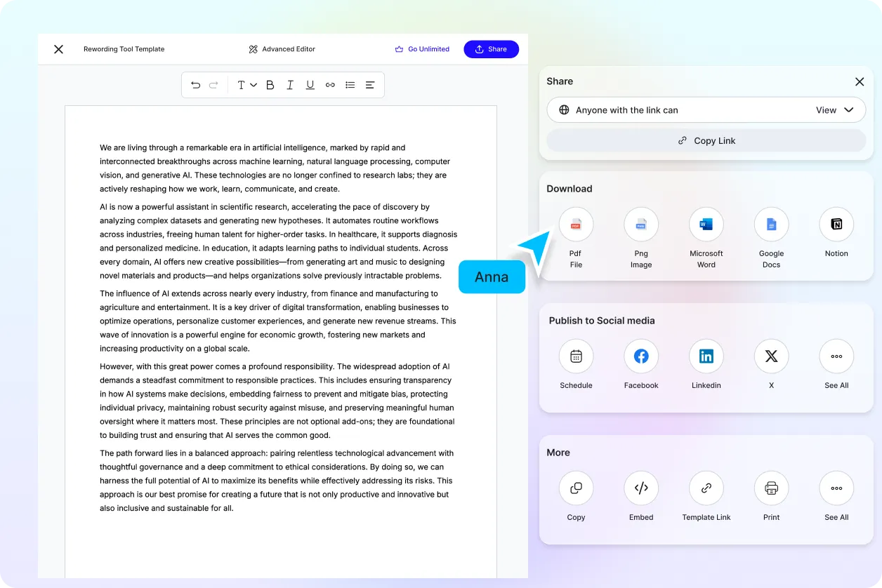Redo the last edit
Image resolution: width=882 pixels, height=588 pixels.
(x=213, y=85)
